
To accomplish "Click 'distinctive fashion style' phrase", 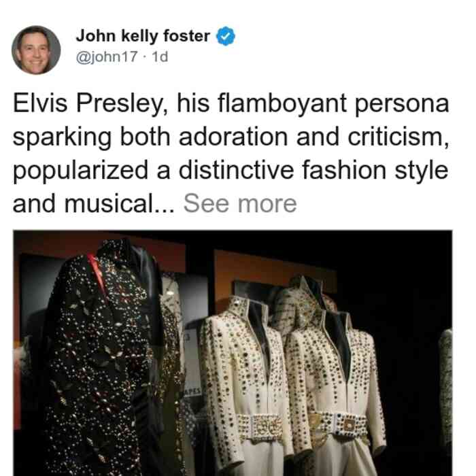I will 313,170.
